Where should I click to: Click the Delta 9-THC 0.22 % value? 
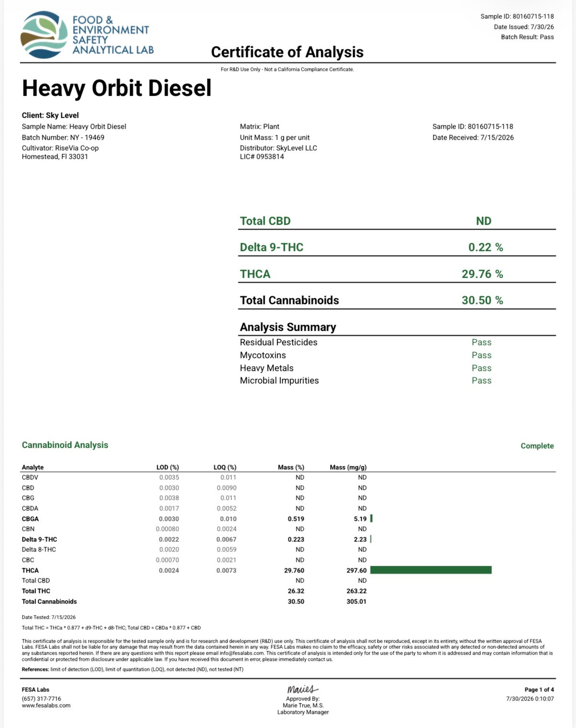[x=485, y=247]
